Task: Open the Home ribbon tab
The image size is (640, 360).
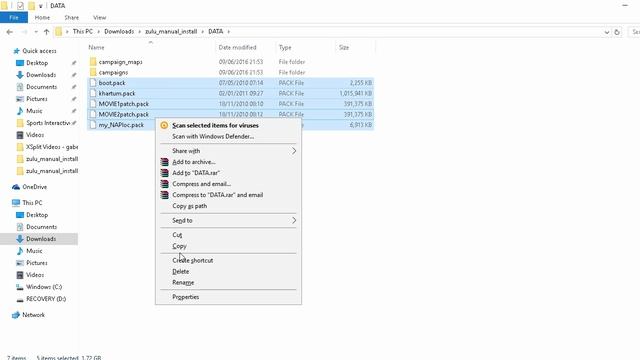Action: pyautogui.click(x=42, y=18)
